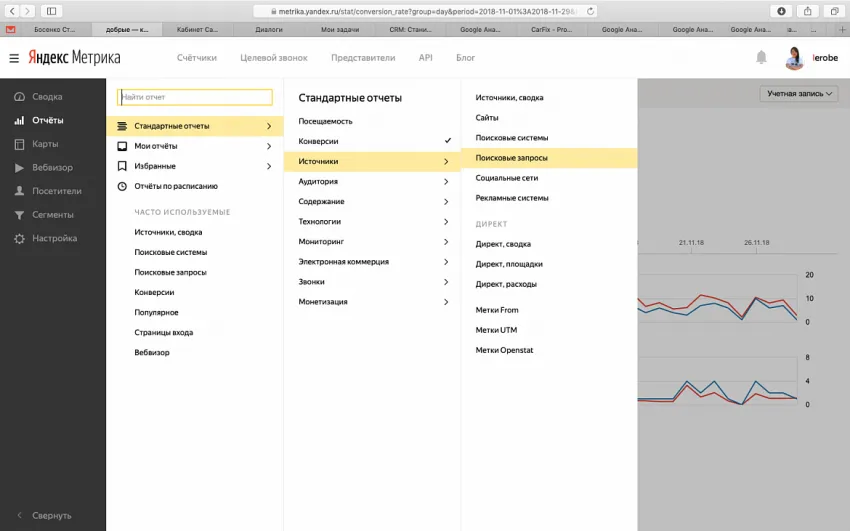Click the Сегменты filter icon in sidebar

[19, 215]
